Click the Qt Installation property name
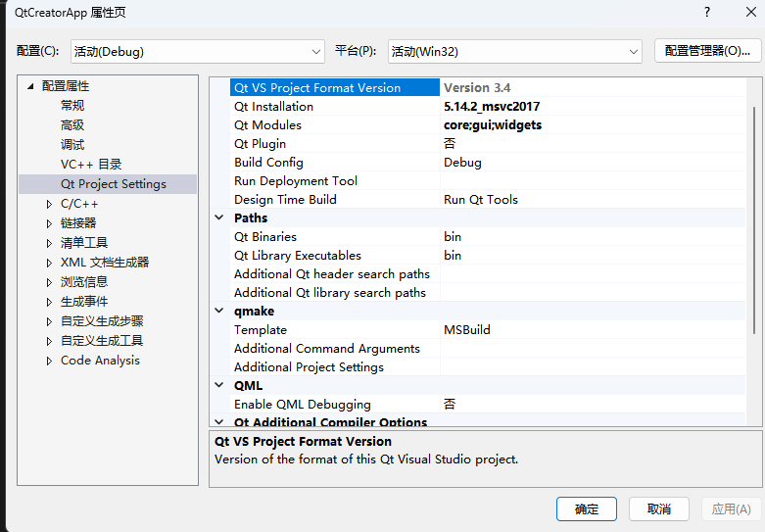The height and width of the screenshot is (532, 765). 273,107
